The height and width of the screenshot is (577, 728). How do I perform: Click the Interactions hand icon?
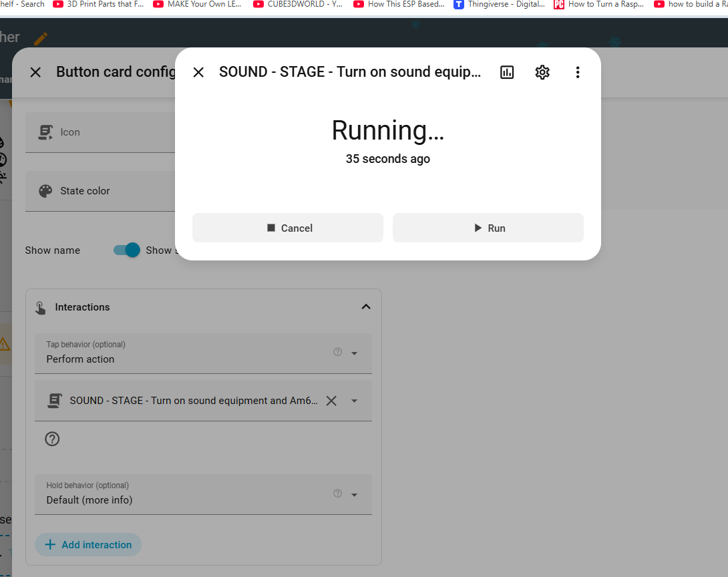pos(40,308)
